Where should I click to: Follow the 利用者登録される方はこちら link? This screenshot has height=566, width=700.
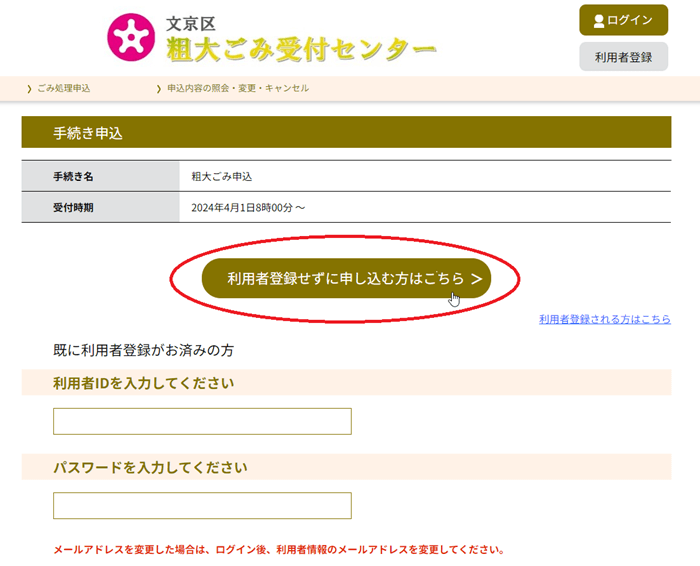click(604, 319)
